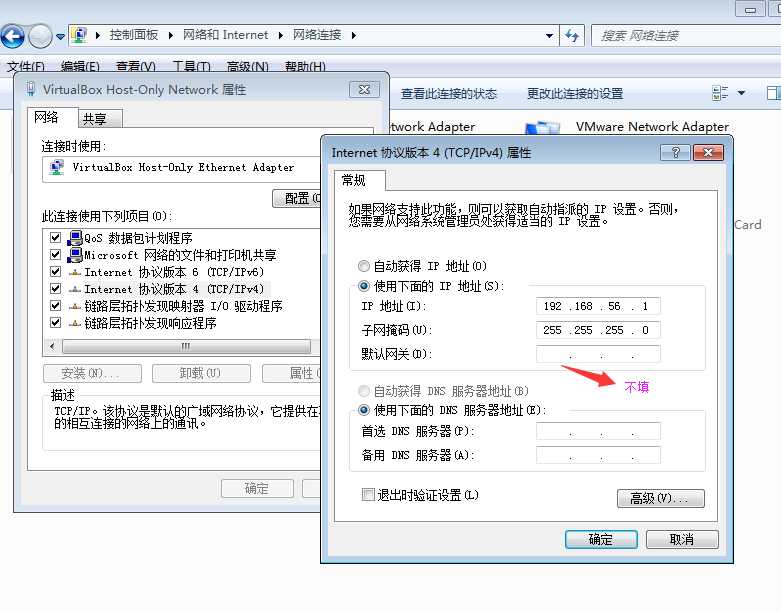Click 确定 in VirtualBox properties dialog
This screenshot has width=781, height=612.
(257, 489)
